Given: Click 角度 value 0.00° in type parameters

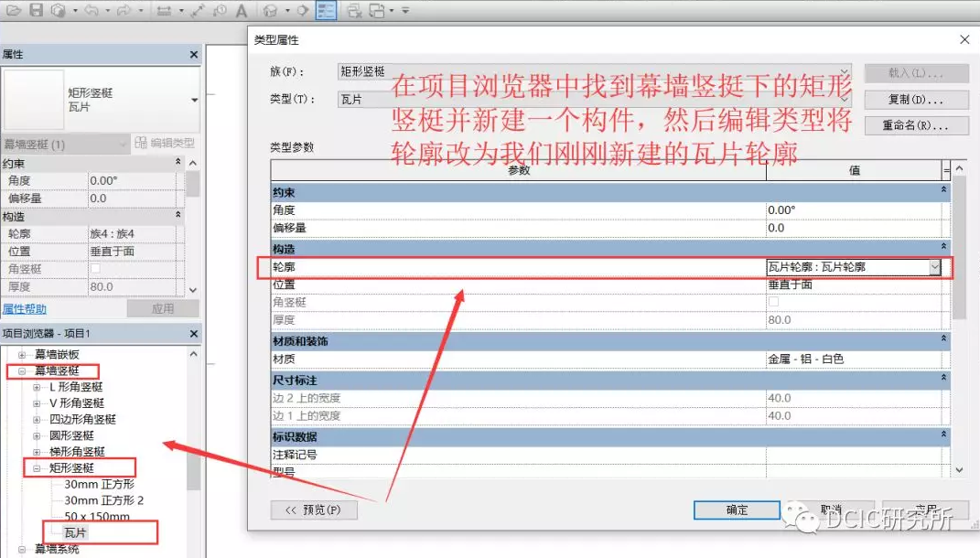Looking at the screenshot, I should [853, 210].
